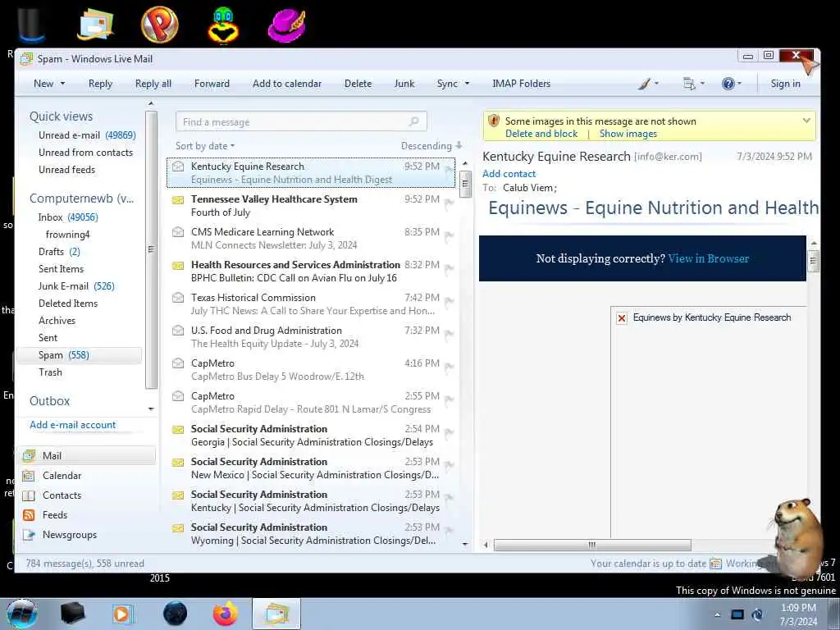Click the envelope icon of Texas Historical Commission message
The image size is (840, 630).
(x=178, y=298)
